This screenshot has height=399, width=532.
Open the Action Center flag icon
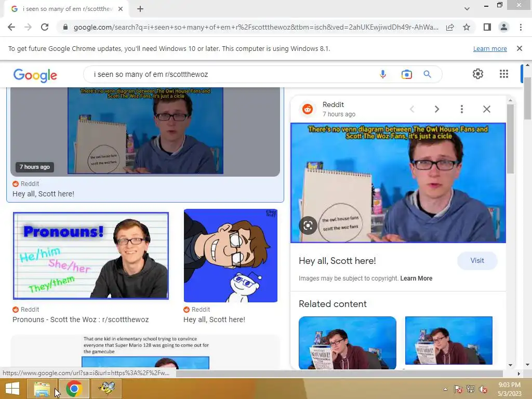point(458,389)
